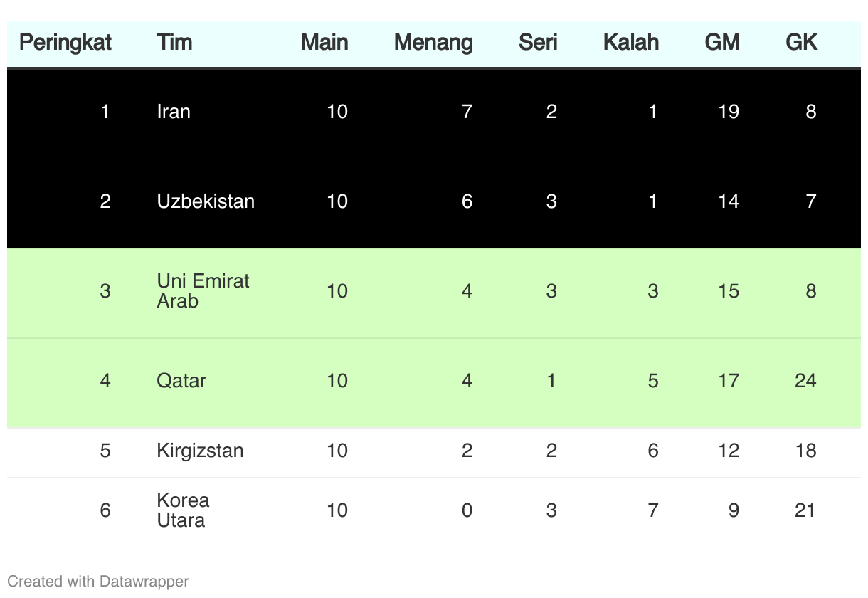Click Uzbekistan's GM value 14
Screen dimensions: 868x598
click(729, 201)
